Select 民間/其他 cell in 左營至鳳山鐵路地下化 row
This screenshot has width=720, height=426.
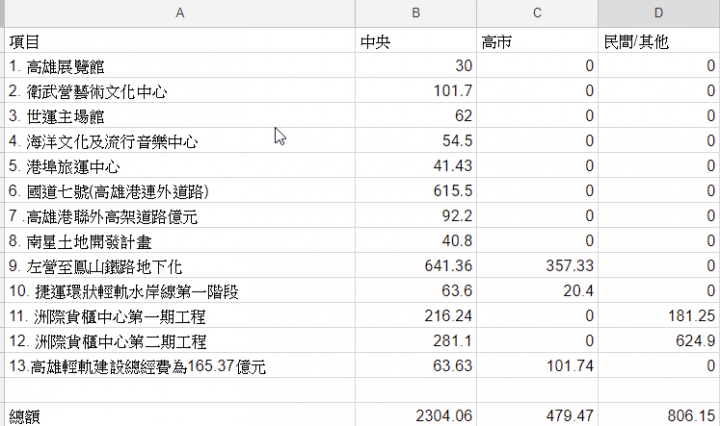click(x=659, y=266)
